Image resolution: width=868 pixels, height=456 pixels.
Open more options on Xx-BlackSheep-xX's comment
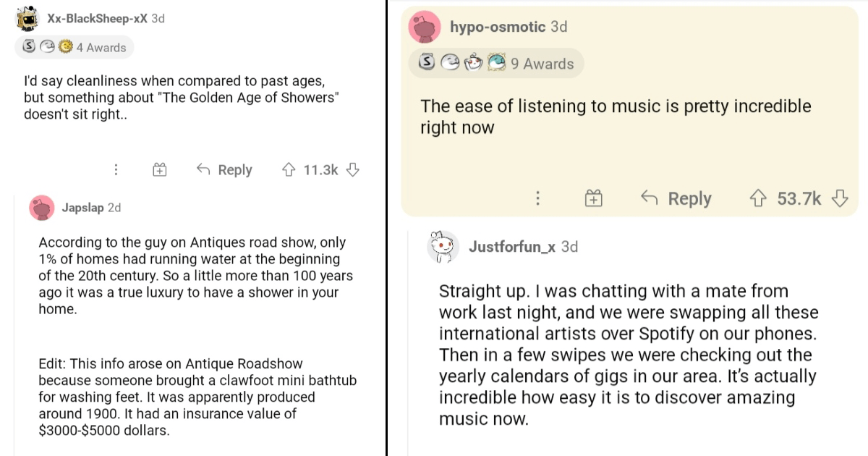(115, 170)
